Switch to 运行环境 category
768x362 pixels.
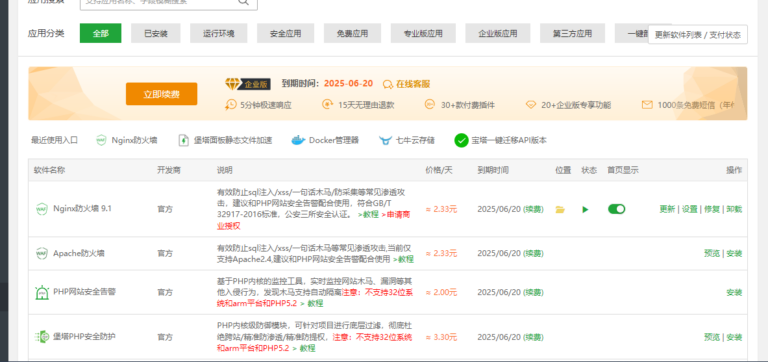click(x=218, y=33)
